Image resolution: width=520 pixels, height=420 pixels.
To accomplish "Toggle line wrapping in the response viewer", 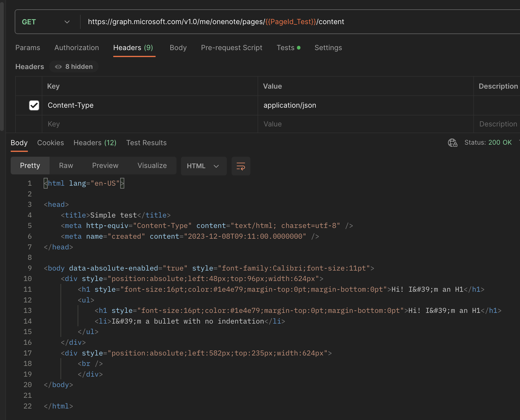I will point(240,166).
